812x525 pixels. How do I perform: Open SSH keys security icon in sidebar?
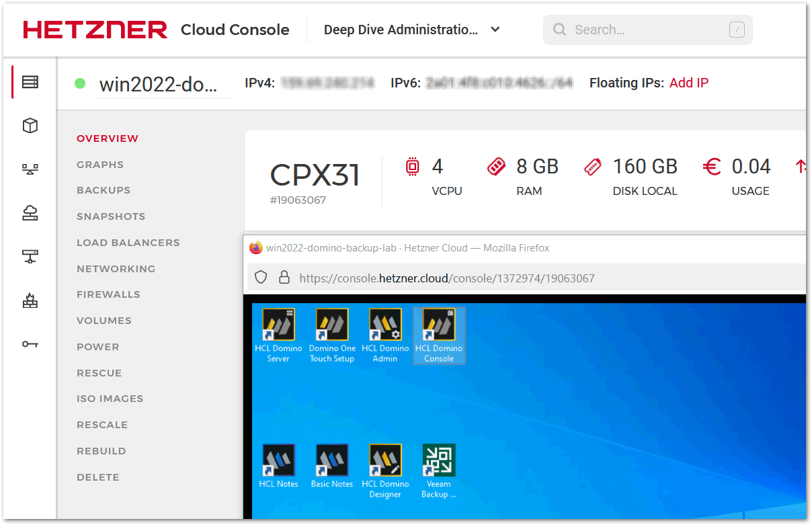(30, 344)
